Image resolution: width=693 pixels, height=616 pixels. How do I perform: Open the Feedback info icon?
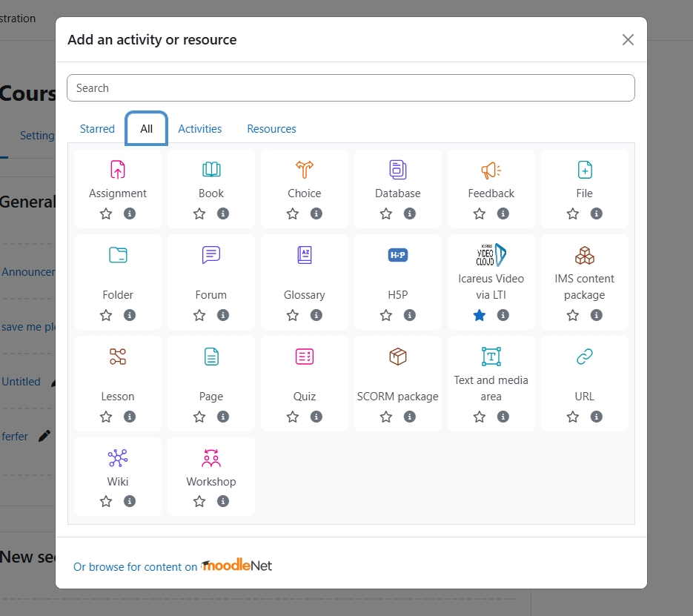[x=503, y=213]
